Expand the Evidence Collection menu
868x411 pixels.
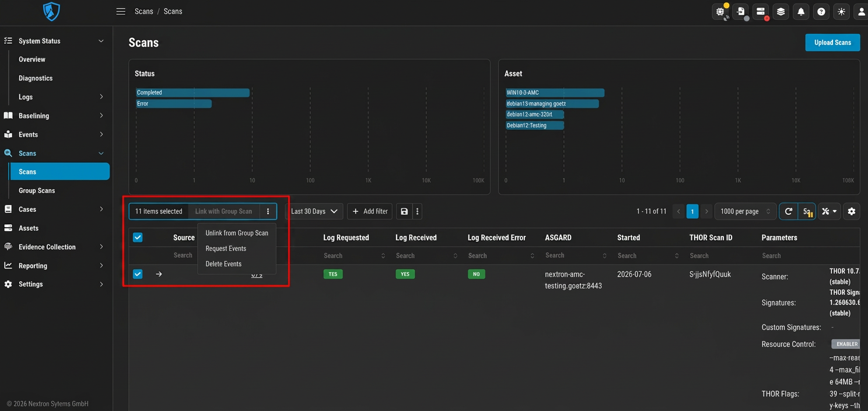tap(101, 246)
